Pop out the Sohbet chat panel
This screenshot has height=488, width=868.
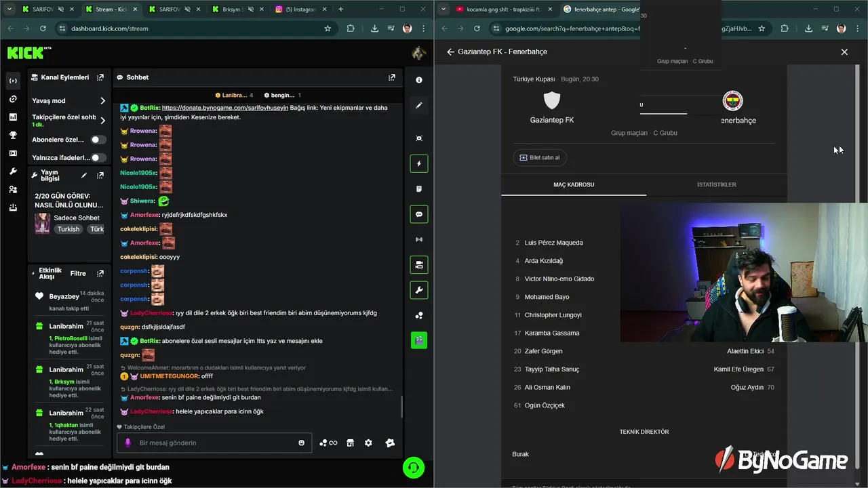[x=391, y=77]
